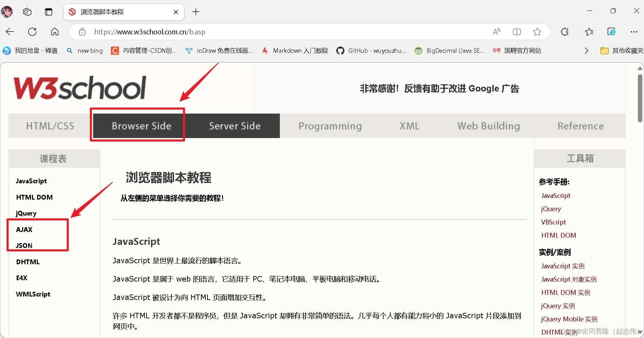This screenshot has height=338, width=644.
Task: Select the HTML/CSS nav tab
Action: (50, 126)
